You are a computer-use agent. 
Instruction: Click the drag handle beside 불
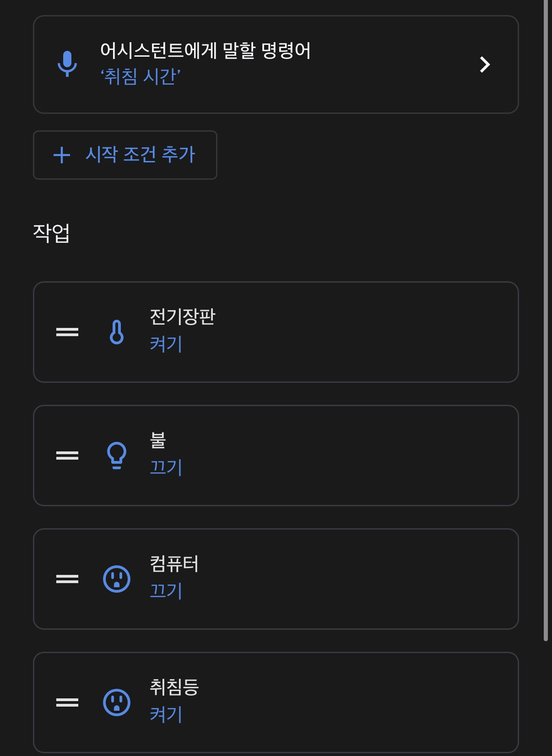(67, 456)
